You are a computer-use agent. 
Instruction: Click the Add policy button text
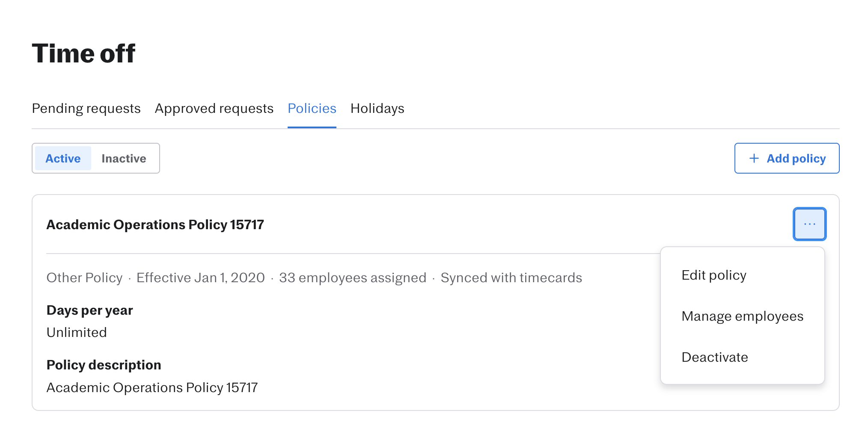coord(796,158)
